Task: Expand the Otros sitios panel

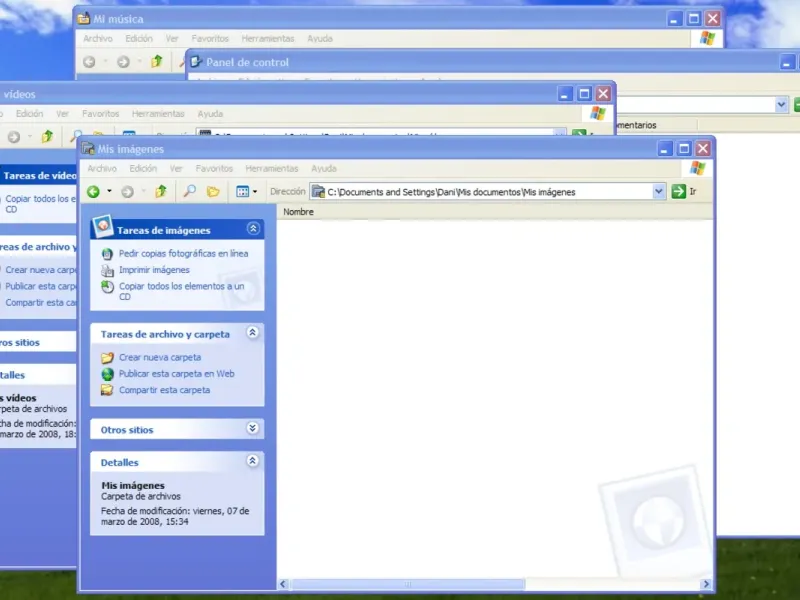Action: (x=253, y=428)
